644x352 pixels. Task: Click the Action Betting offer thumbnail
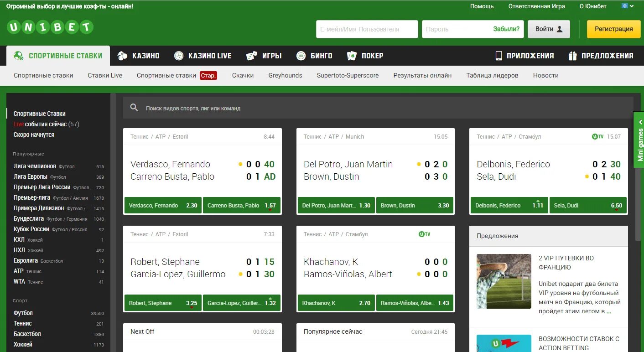[504, 343]
